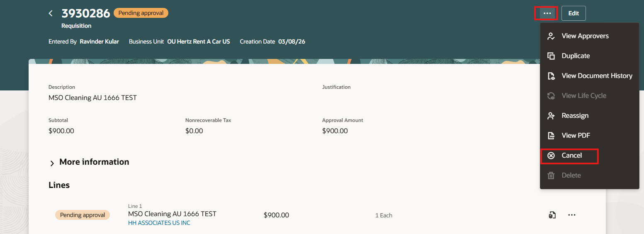Viewport: 644px width, 234px height.
Task: Click the Reassign person-plus icon
Action: [551, 116]
